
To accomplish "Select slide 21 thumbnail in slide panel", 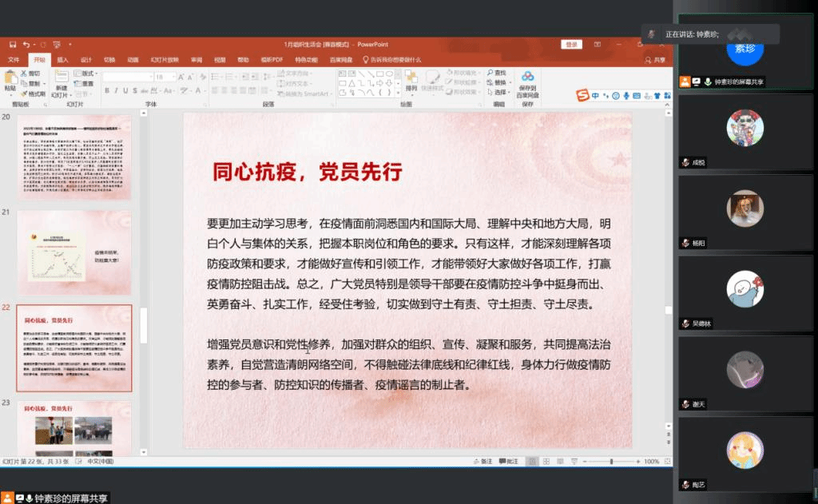I will click(x=74, y=246).
